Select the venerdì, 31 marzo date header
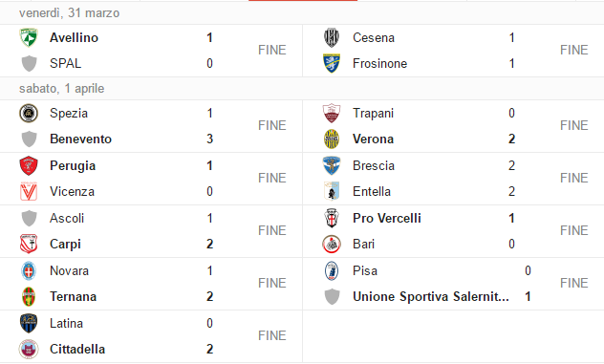Image resolution: width=604 pixels, height=364 pixels. 70,13
